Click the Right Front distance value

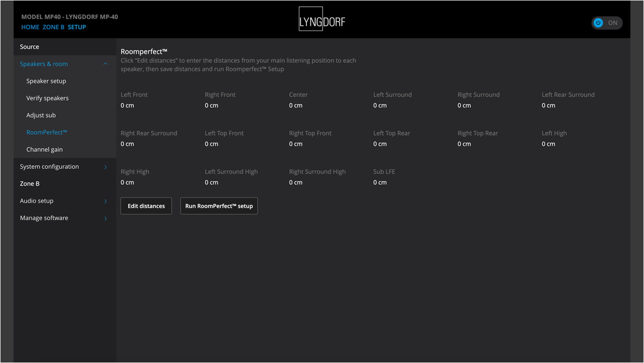211,106
